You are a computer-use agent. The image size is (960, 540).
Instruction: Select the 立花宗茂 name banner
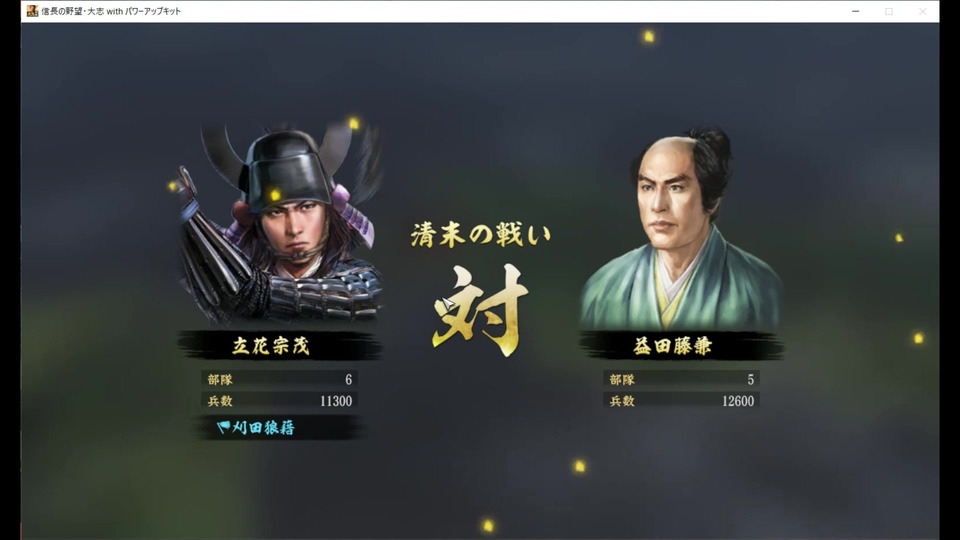(280, 346)
